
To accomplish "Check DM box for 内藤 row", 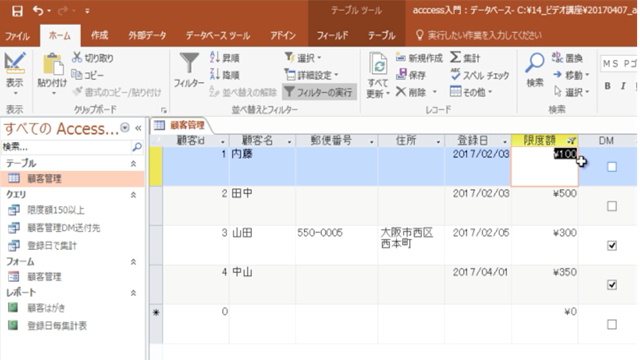I will 612,167.
